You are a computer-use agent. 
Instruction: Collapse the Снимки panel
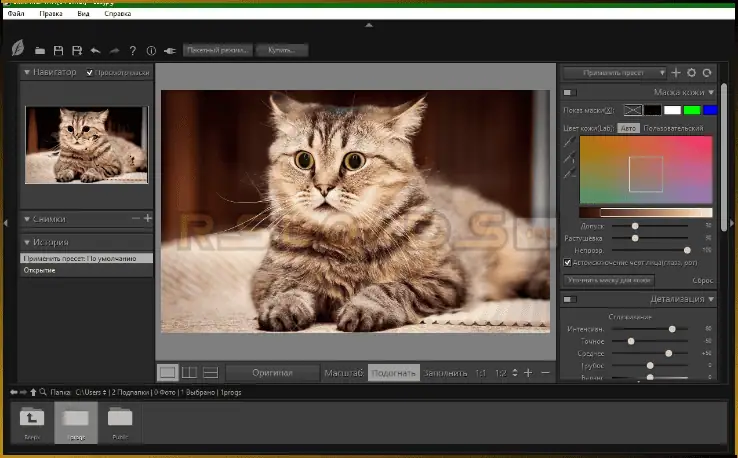[27, 219]
